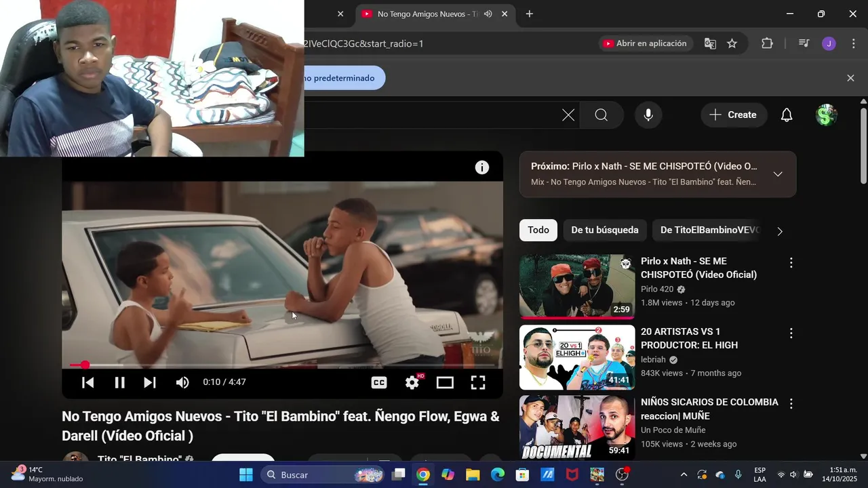Open the weather widget 14°C
The height and width of the screenshot is (488, 868).
pos(46,474)
